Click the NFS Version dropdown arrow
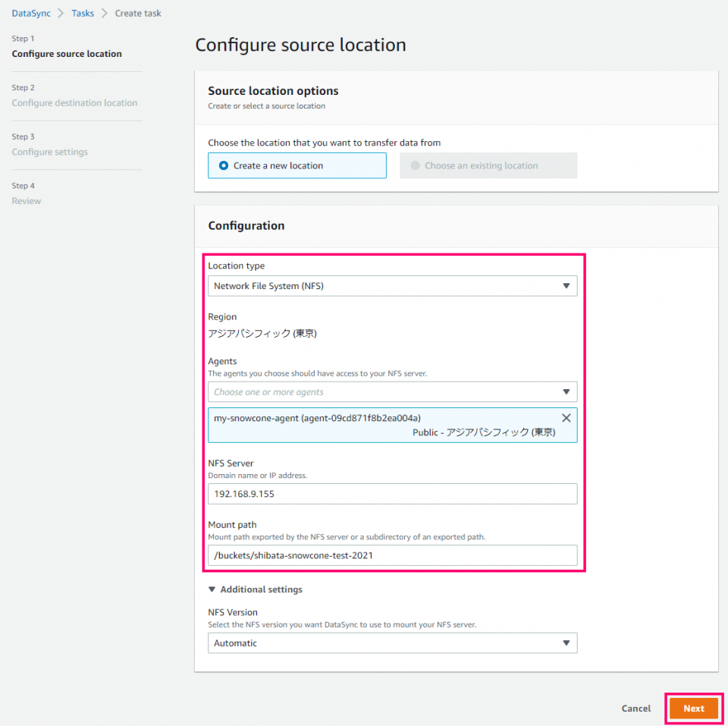Image resolution: width=728 pixels, height=726 pixels. (x=566, y=643)
